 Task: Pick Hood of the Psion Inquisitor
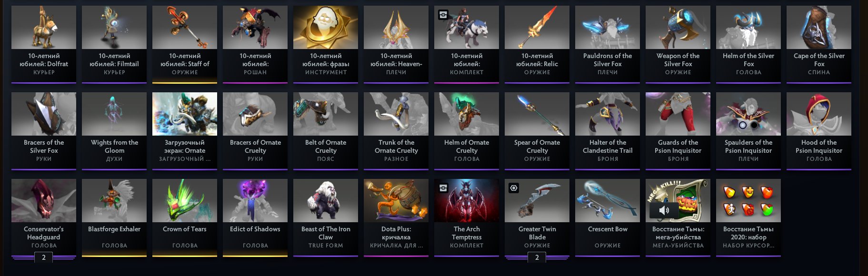coord(819,131)
